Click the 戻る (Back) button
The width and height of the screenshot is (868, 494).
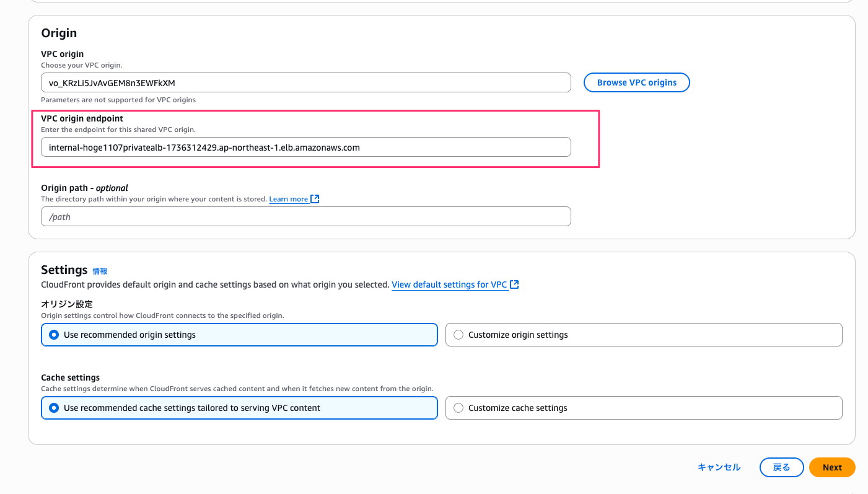[x=781, y=467]
